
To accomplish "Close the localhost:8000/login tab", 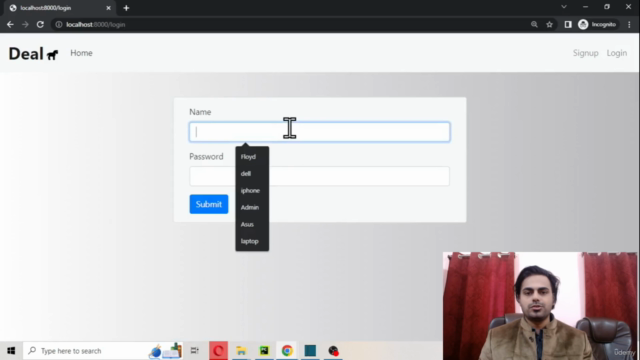I will pyautogui.click(x=108, y=8).
